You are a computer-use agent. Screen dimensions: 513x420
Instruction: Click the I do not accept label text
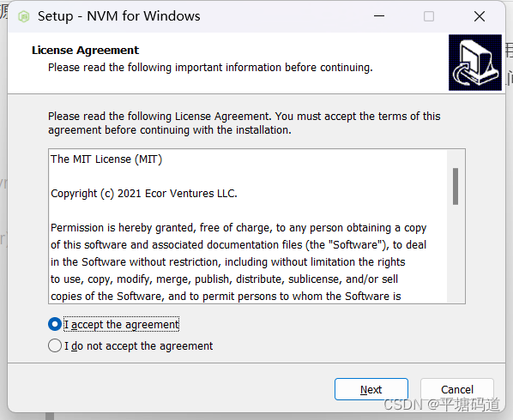[x=138, y=345]
